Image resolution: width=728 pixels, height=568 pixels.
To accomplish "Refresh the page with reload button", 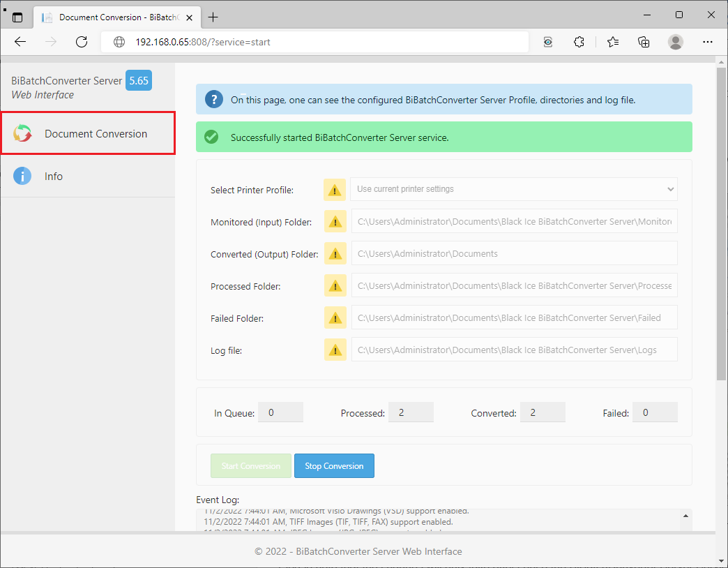I will tap(82, 42).
